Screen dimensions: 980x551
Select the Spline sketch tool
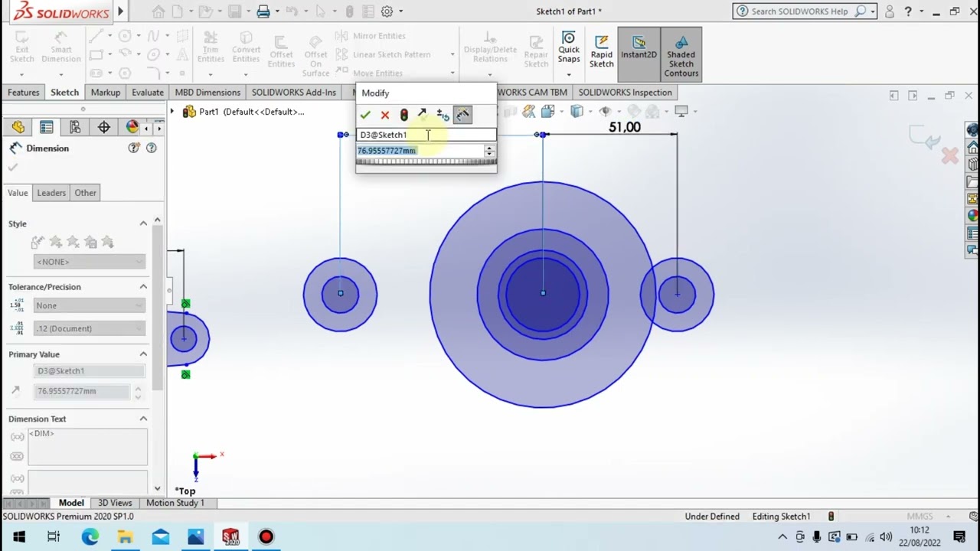[x=154, y=36]
